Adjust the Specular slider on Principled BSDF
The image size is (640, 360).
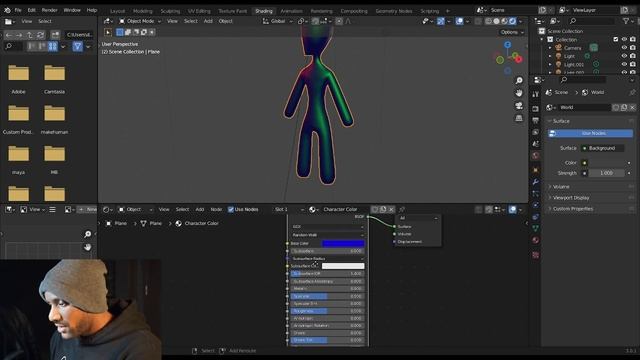[327, 296]
